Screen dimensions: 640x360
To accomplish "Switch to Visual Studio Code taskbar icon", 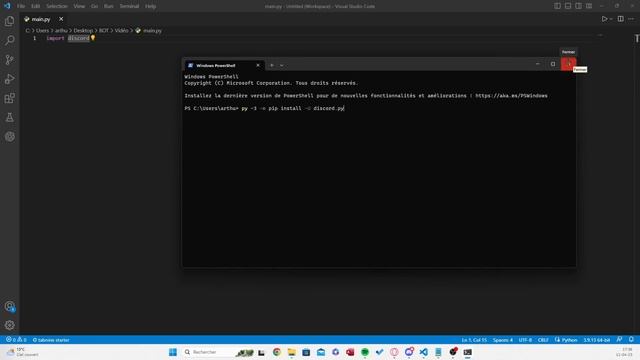I will 424,352.
